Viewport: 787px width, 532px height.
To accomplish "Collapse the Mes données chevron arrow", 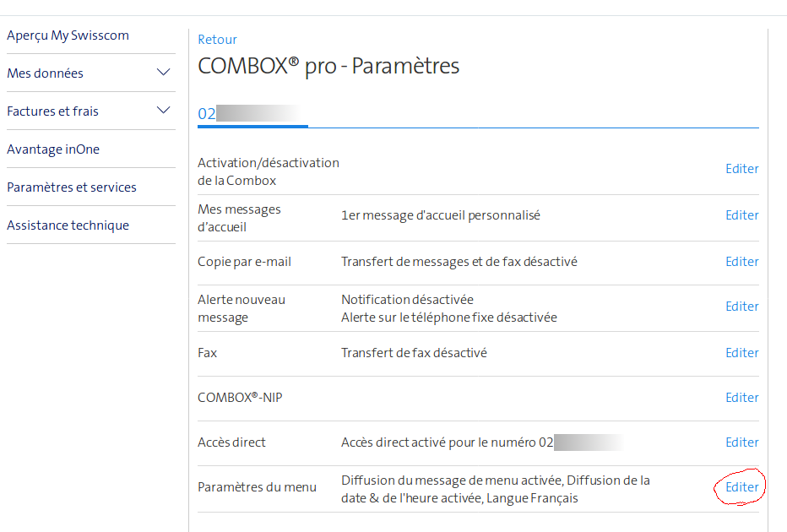I will click(162, 73).
